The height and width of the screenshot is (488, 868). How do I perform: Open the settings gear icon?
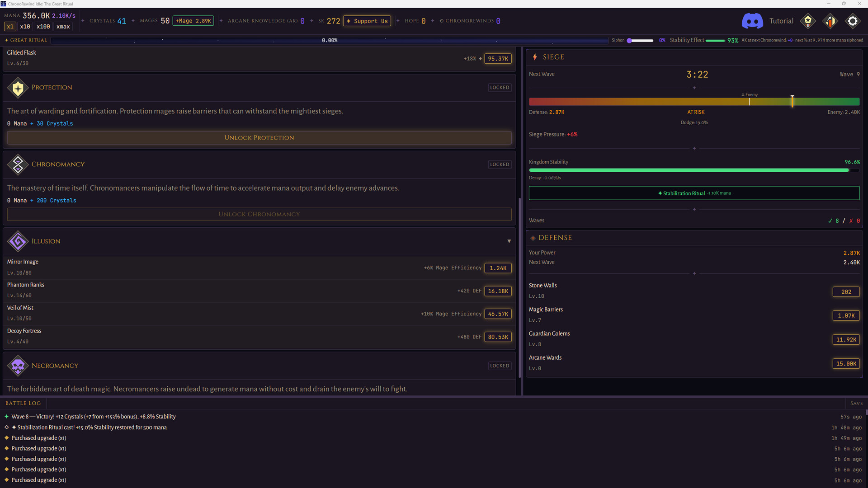(853, 21)
